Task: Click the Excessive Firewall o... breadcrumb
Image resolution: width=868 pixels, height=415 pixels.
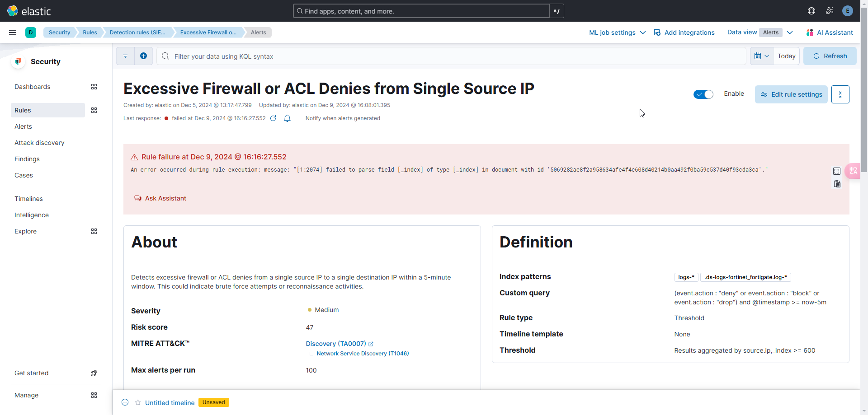Action: tap(208, 33)
